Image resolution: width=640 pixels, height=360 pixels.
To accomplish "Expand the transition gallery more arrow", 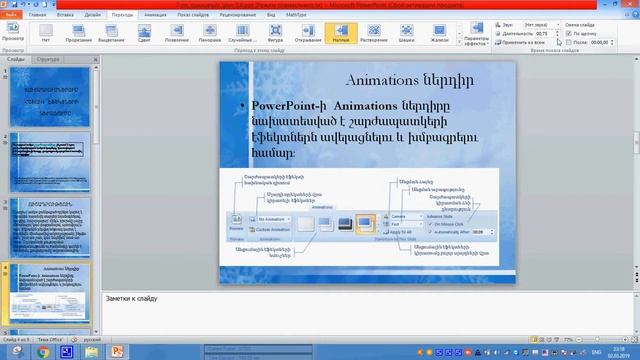I will tap(459, 42).
